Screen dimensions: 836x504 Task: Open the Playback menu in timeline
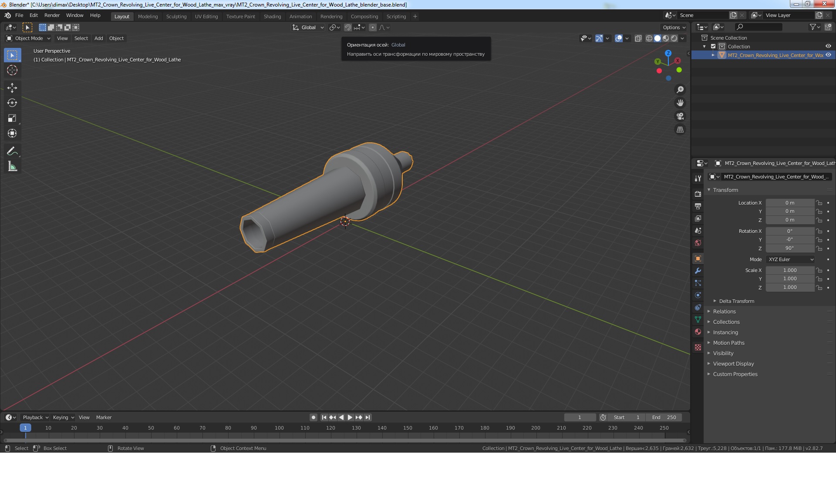tap(35, 417)
